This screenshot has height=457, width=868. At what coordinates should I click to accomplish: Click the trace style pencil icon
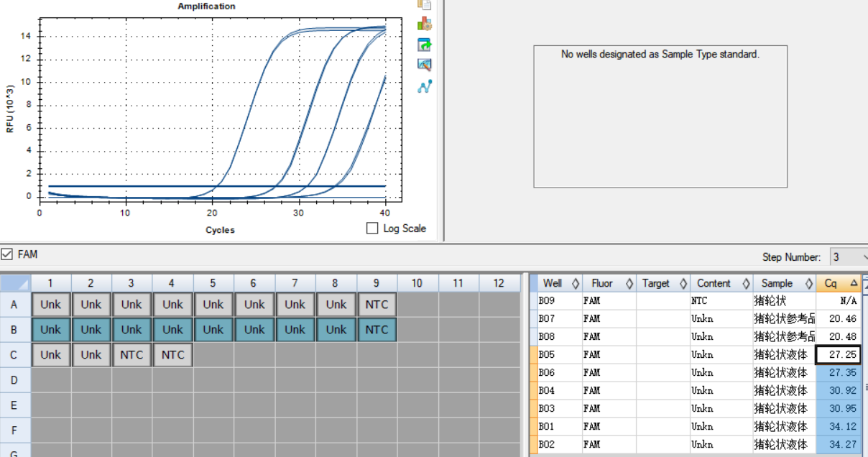click(x=425, y=65)
